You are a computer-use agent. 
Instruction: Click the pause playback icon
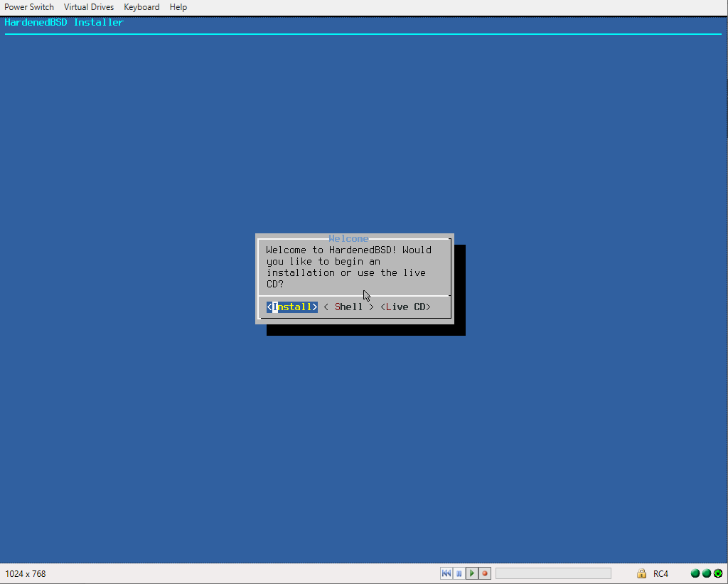click(459, 573)
